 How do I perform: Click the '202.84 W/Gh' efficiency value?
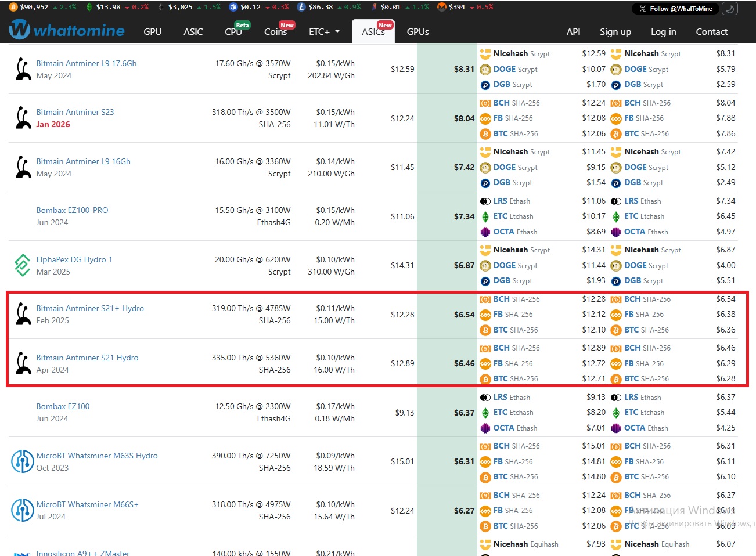[331, 75]
